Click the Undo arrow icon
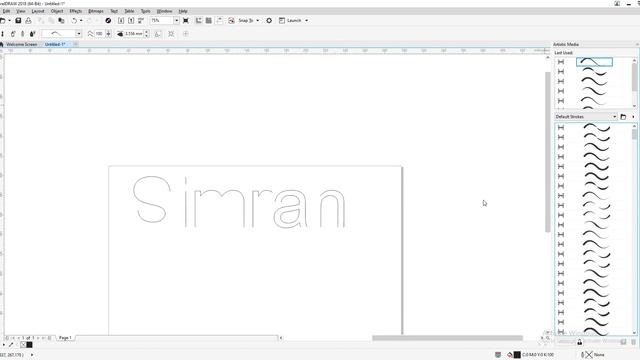640x360 pixels. [x=74, y=20]
